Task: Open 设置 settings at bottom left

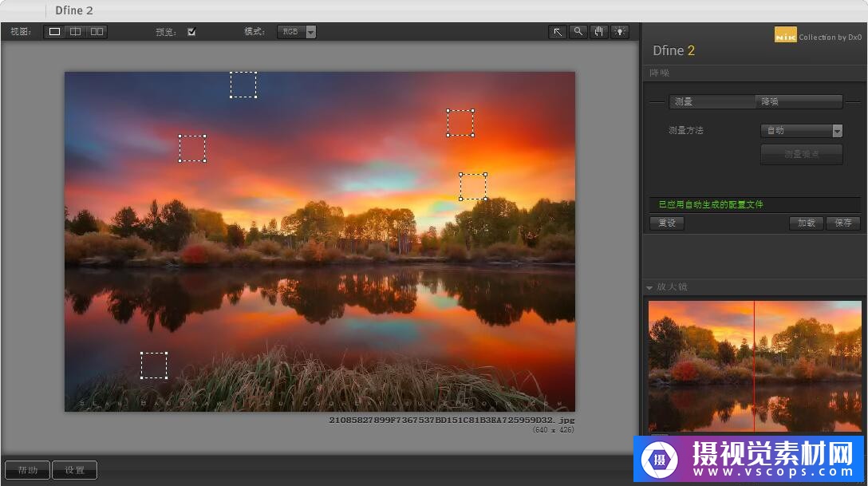Action: coord(75,470)
